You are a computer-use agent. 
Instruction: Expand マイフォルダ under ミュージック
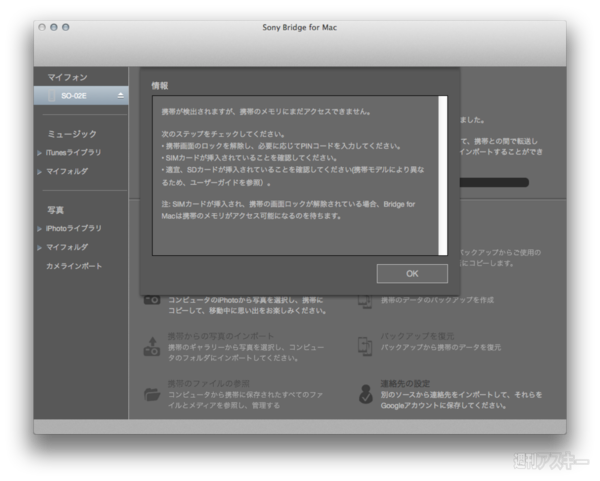point(39,172)
